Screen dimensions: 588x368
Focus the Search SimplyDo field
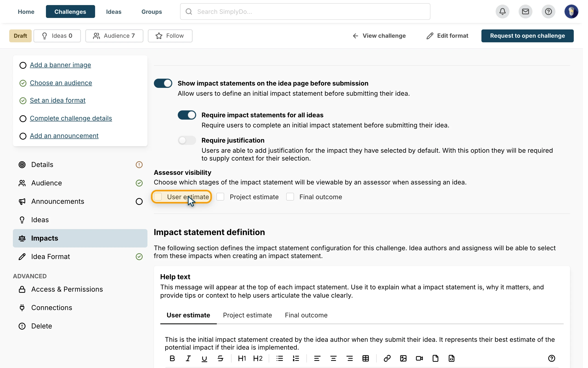[x=305, y=11]
